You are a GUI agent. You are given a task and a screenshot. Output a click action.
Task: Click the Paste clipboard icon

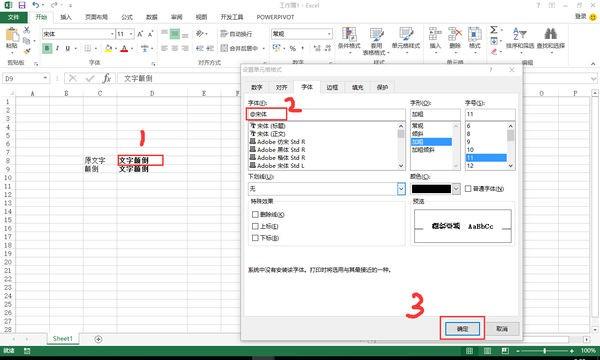[x=12, y=35]
